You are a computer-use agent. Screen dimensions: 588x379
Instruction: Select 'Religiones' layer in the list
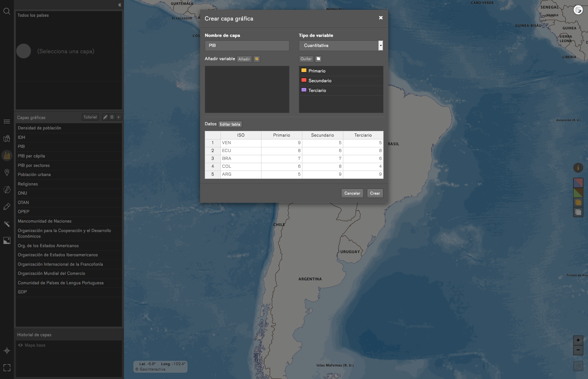[28, 184]
